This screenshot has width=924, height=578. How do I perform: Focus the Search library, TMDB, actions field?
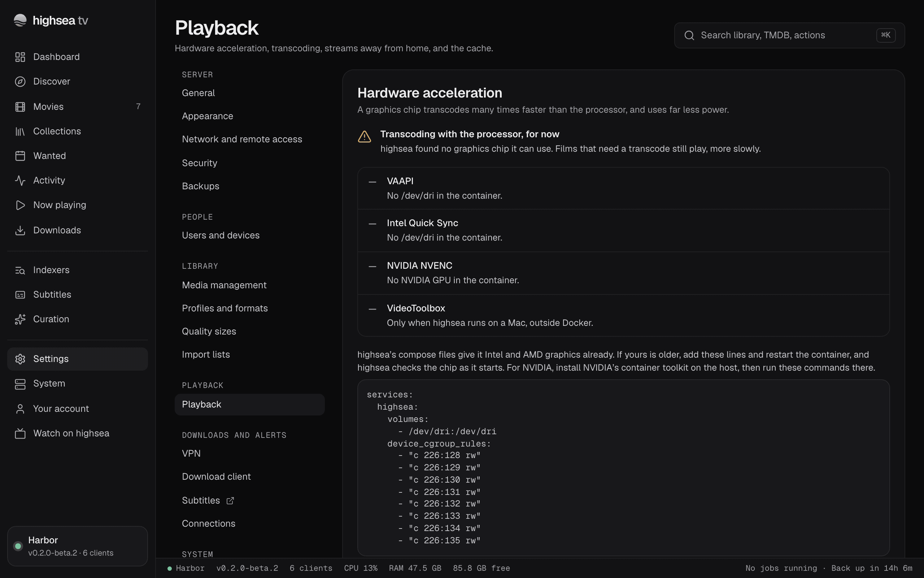coord(789,35)
